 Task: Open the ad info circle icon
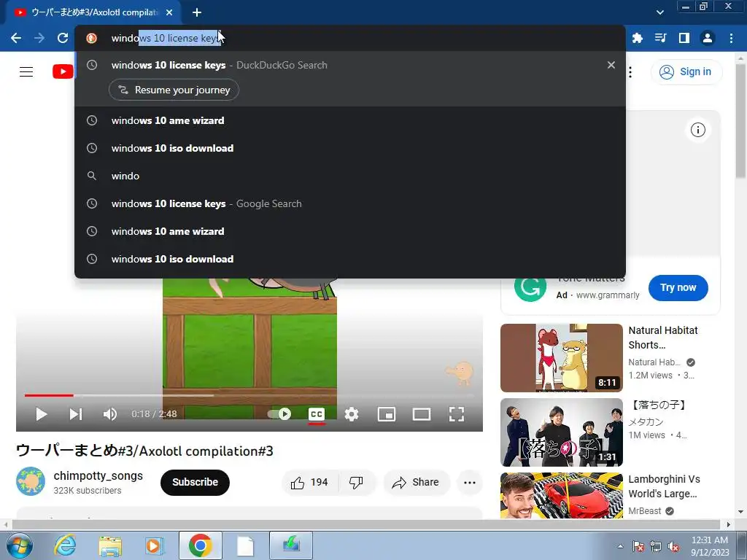[x=697, y=130]
